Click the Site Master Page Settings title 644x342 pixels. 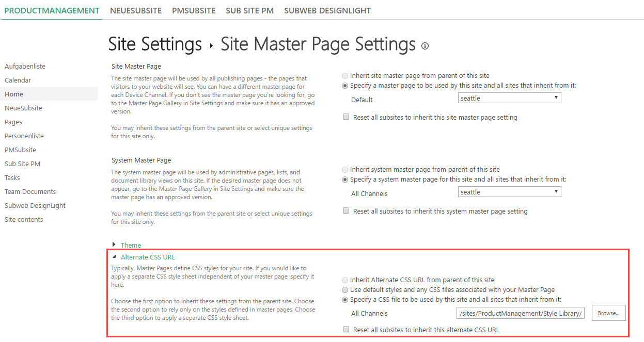click(318, 44)
